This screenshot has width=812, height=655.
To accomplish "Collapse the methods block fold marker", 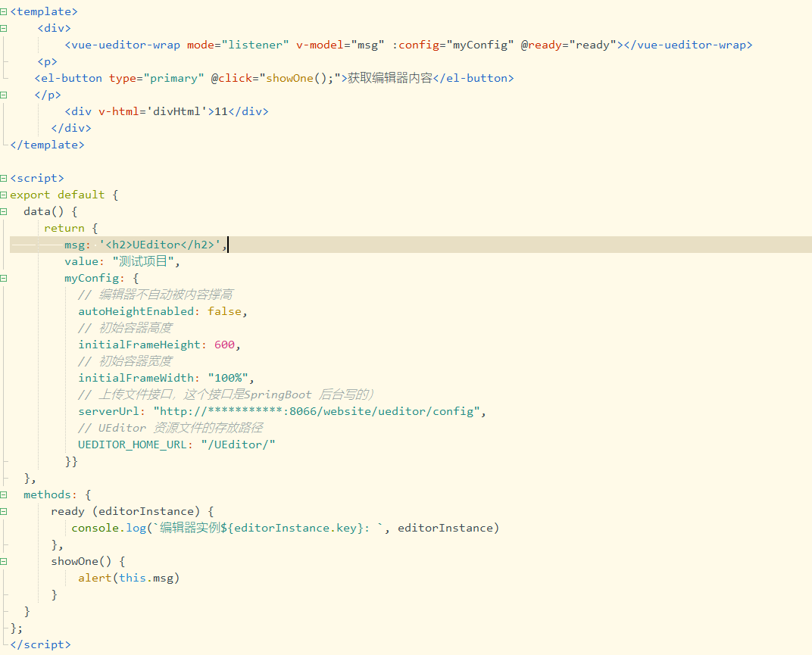I will (x=4, y=494).
